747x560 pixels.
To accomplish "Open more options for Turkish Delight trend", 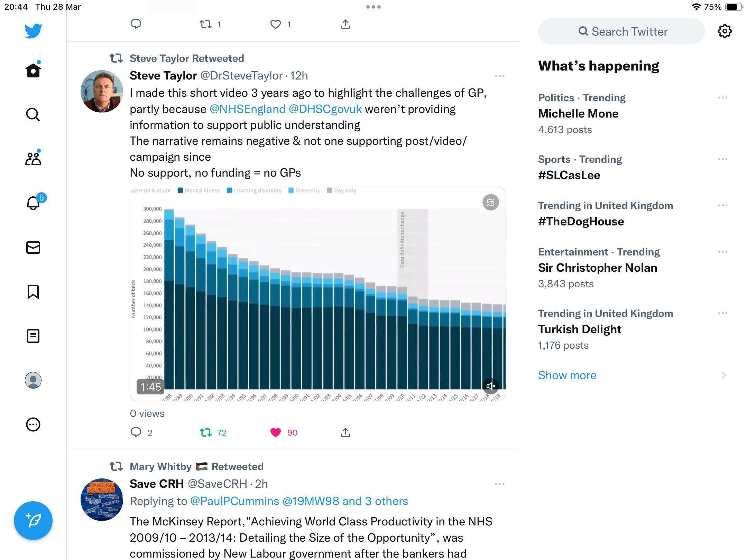I will 723,314.
